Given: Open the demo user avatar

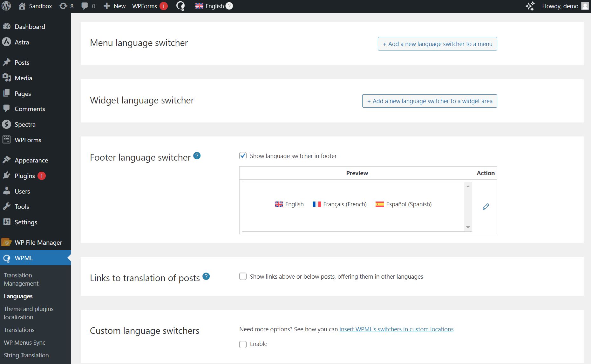Looking at the screenshot, I should 585,6.
